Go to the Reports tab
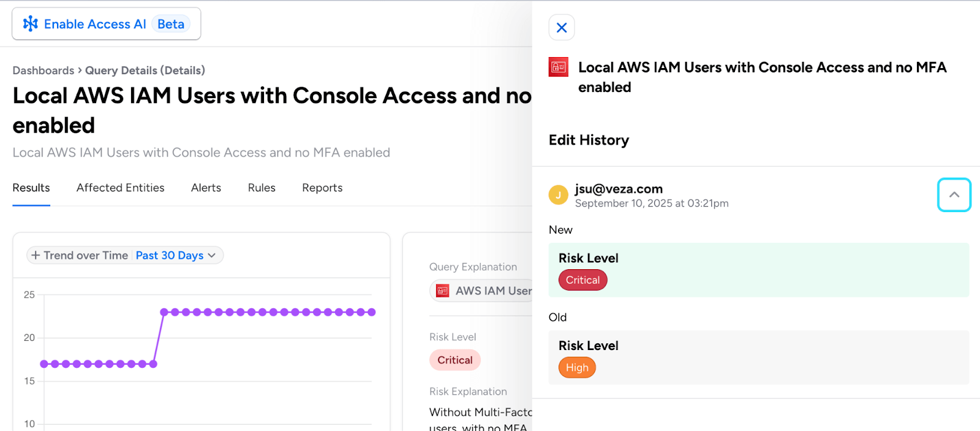This screenshot has height=431, width=980. [x=322, y=188]
